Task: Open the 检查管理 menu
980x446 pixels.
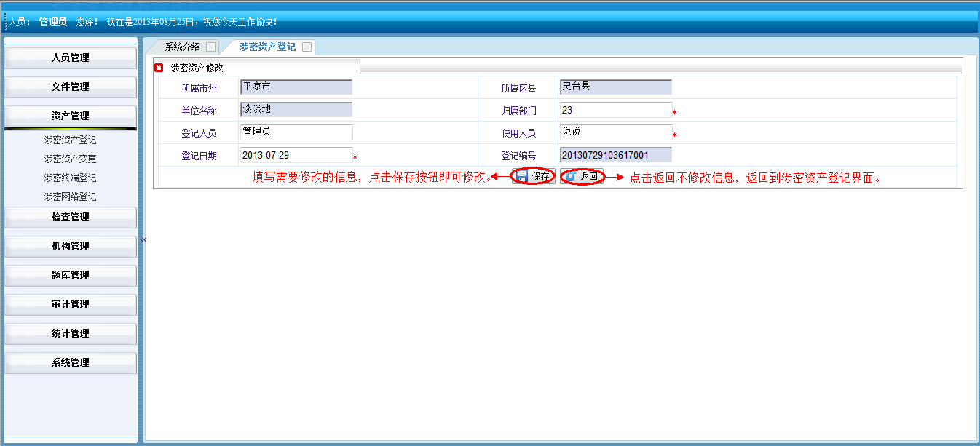Action: 71,218
